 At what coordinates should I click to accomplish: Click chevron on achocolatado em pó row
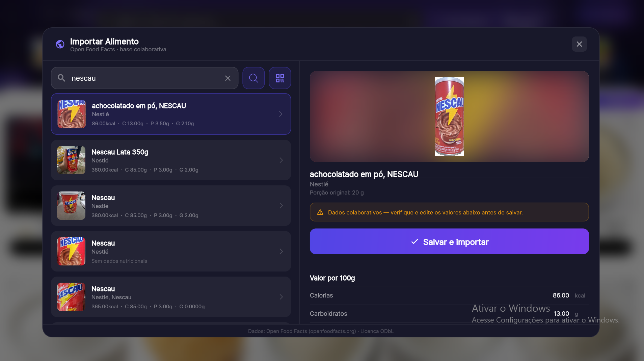point(281,114)
